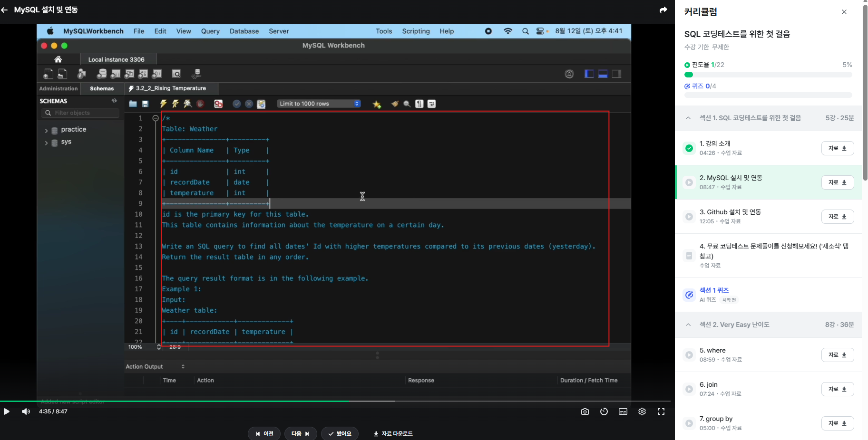Open the 섹션 1 퀴즈 link
The image size is (868, 440).
pyautogui.click(x=714, y=290)
